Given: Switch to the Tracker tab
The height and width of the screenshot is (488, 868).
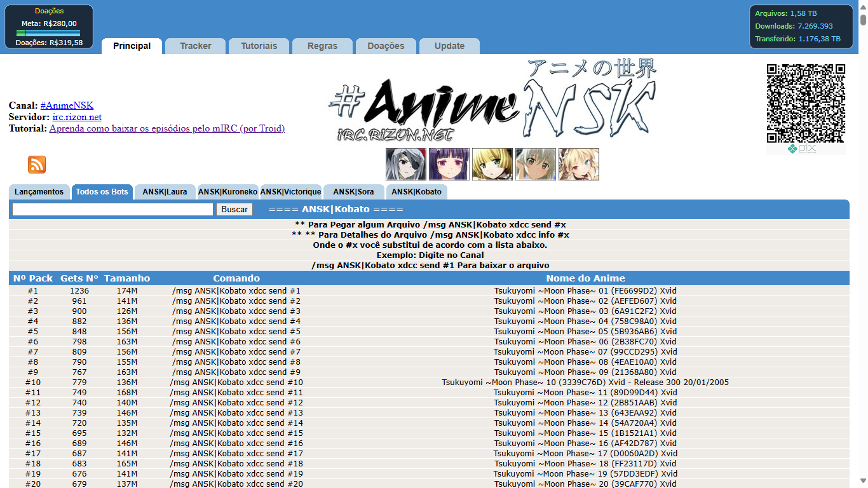Looking at the screenshot, I should pyautogui.click(x=194, y=46).
